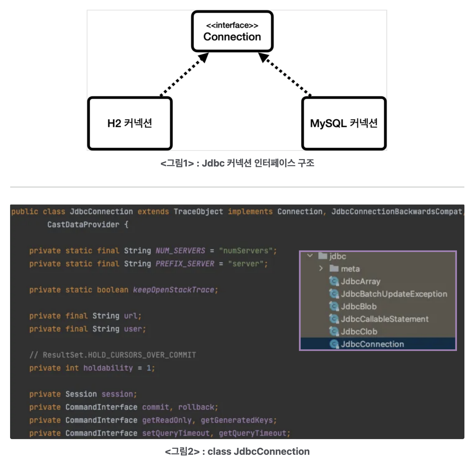Click the interface Connection box in diagram

tap(232, 31)
